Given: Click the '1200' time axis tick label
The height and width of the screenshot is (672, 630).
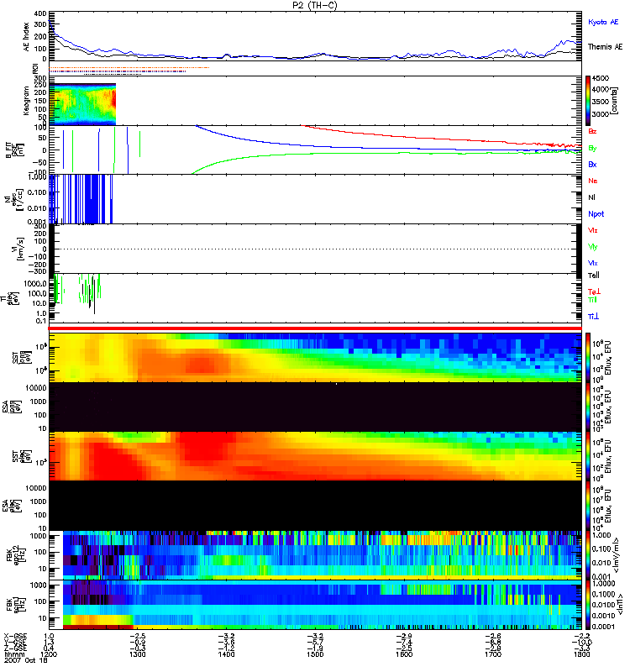Looking at the screenshot, I should pos(49,654).
